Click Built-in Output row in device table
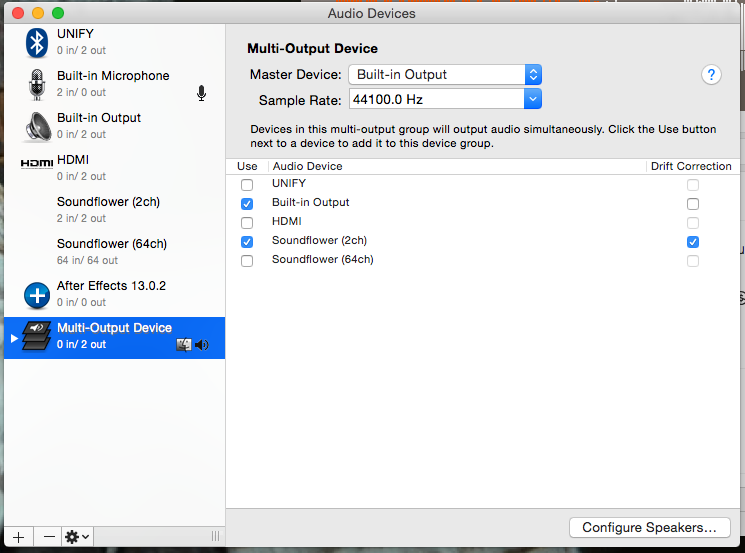 pyautogui.click(x=483, y=203)
